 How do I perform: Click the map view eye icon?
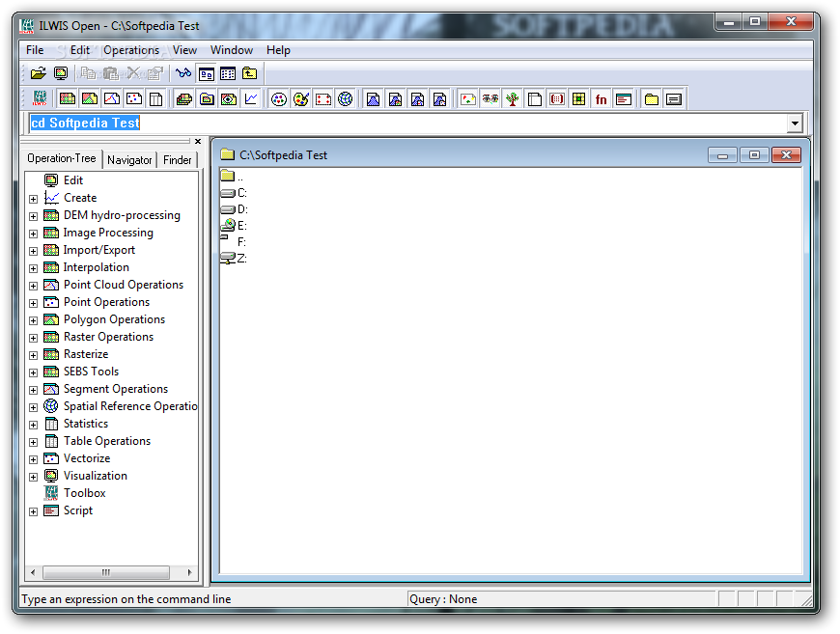[229, 98]
